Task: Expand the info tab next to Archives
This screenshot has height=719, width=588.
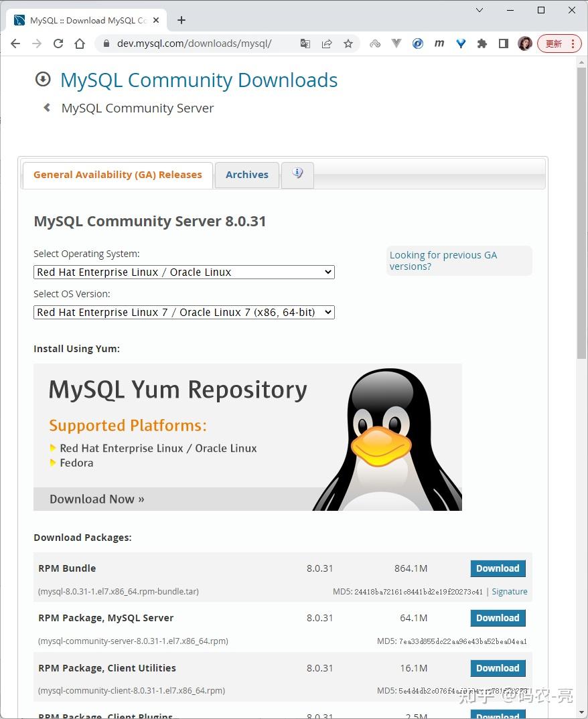Action: click(297, 173)
